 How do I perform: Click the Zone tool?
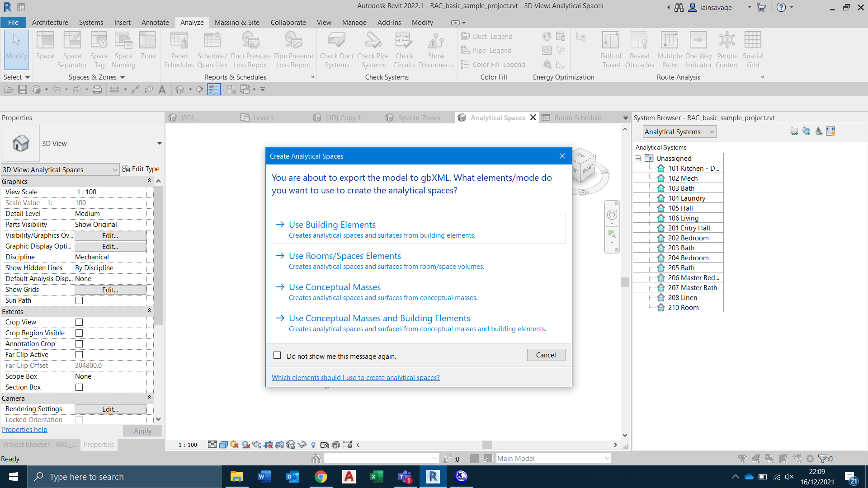pos(148,50)
